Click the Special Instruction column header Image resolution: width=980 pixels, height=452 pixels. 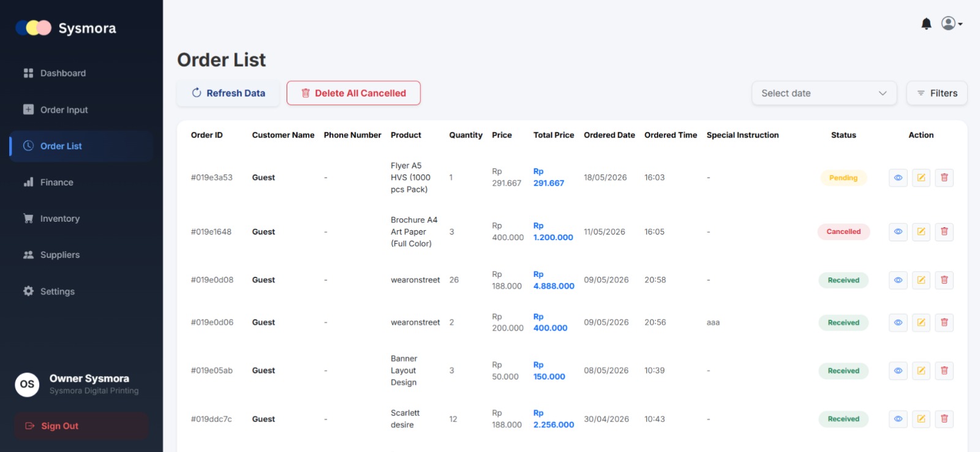point(742,135)
